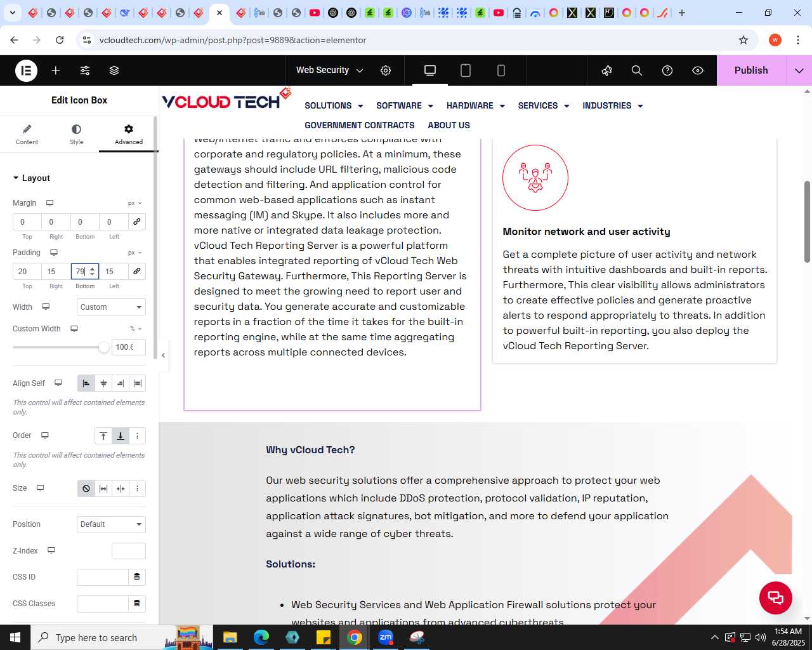
Task: Open Margin responsive device icon
Action: coord(49,203)
